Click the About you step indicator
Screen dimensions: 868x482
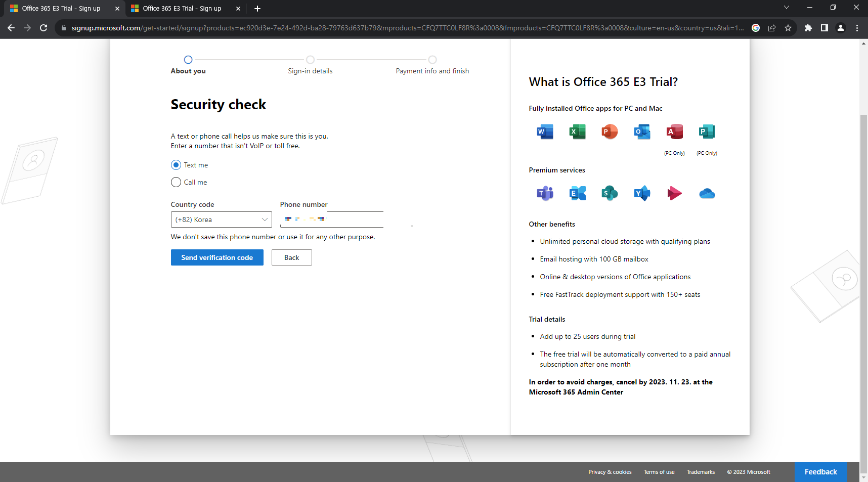tap(188, 66)
